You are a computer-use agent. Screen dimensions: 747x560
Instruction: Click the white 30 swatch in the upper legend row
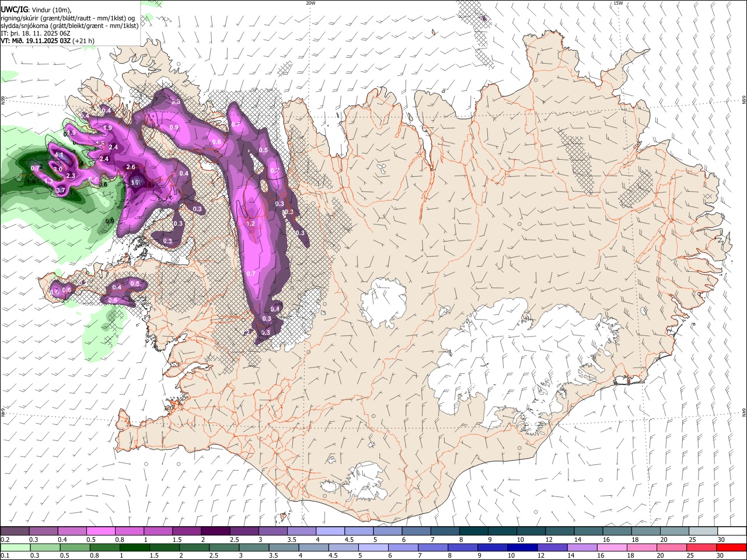click(732, 531)
